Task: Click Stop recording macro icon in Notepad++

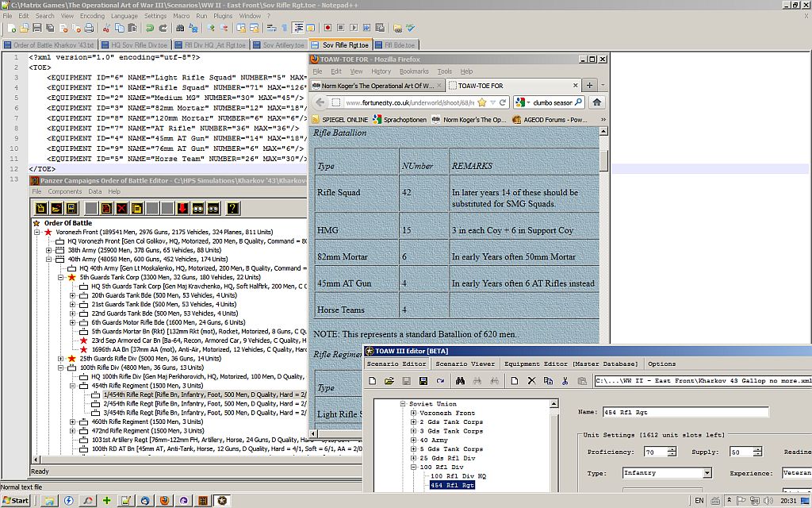Action: tap(341, 28)
